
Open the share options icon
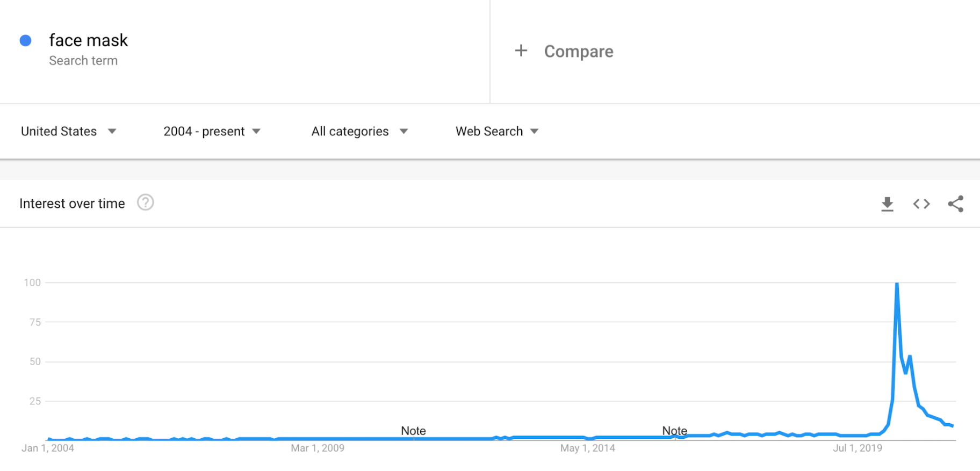[x=956, y=204]
